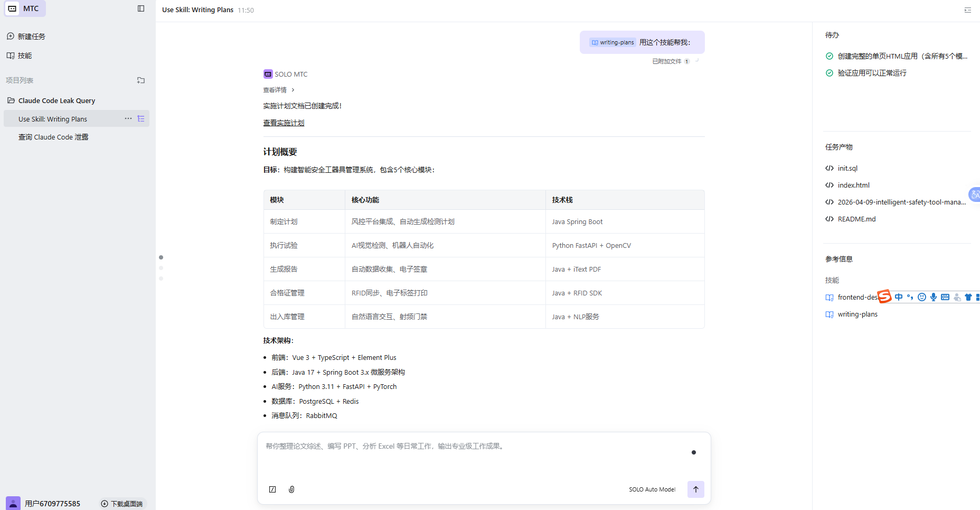Open the 查看实施计划 link
Viewport: 980px width, 510px height.
[284, 123]
